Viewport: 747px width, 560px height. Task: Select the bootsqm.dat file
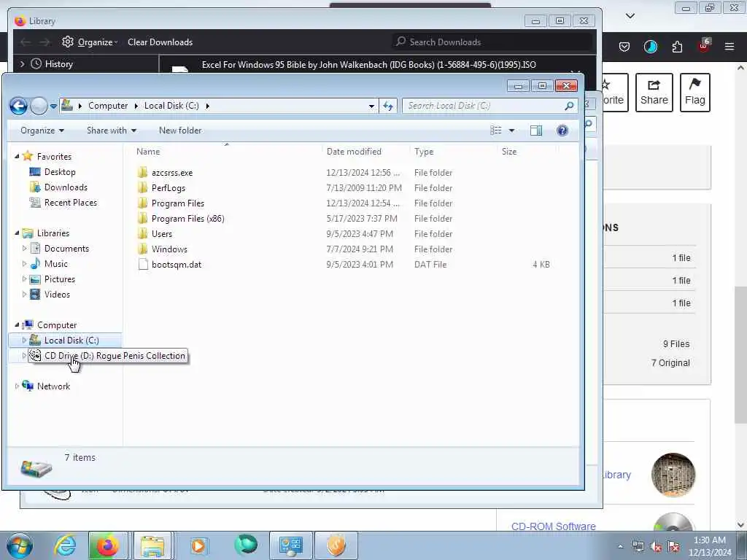pyautogui.click(x=177, y=264)
